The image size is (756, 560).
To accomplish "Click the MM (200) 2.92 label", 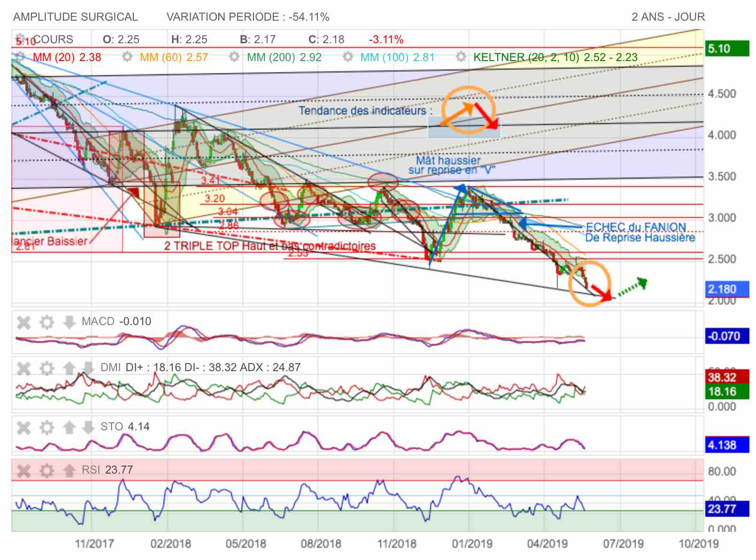I will tap(285, 57).
